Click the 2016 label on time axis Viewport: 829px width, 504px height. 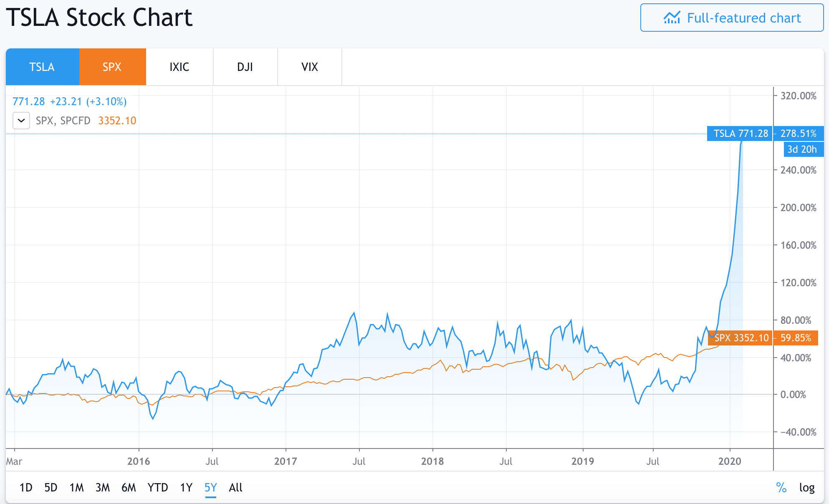pos(139,461)
